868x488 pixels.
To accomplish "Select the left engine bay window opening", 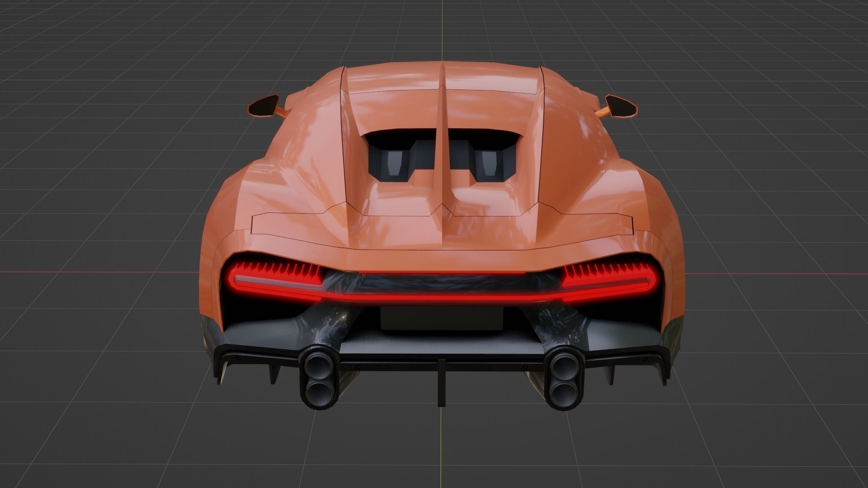I will (401, 156).
